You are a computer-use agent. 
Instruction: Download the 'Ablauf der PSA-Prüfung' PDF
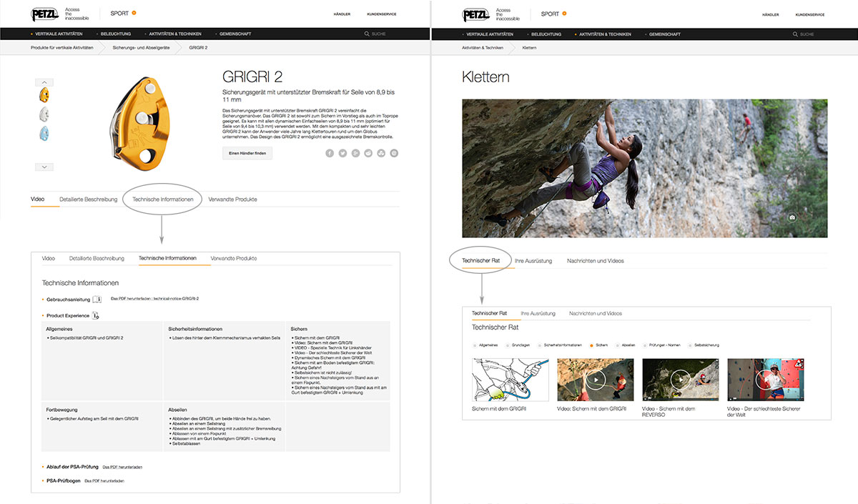coord(122,467)
